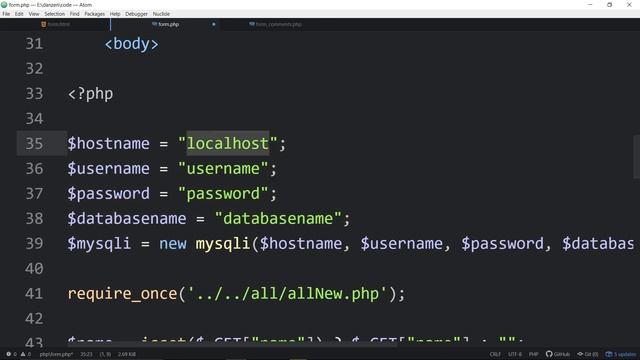Change CRLF line ending setting
Viewport: 640px width, 360px height.
(x=495, y=354)
